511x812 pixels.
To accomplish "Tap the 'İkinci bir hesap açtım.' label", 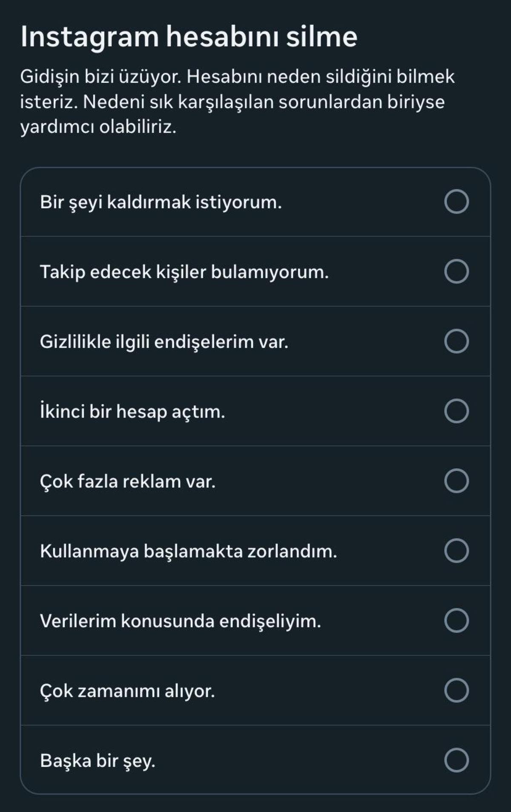I will pos(132,412).
